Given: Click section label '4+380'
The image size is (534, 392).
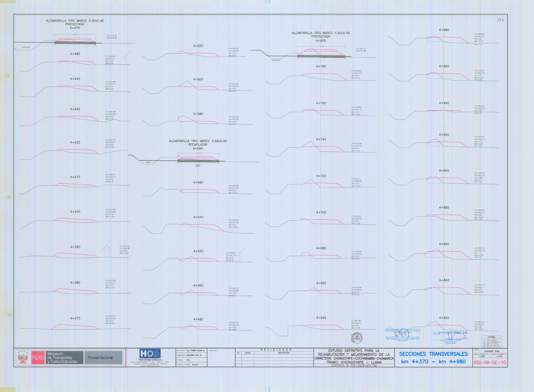Looking at the screenshot, I should tap(75, 283).
